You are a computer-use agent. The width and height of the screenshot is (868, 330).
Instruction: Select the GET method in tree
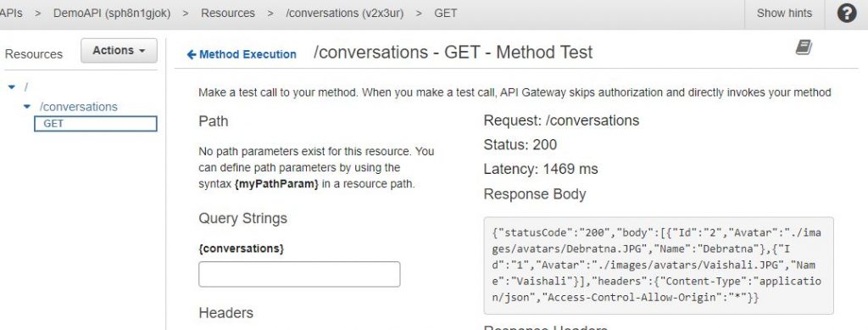click(x=96, y=124)
